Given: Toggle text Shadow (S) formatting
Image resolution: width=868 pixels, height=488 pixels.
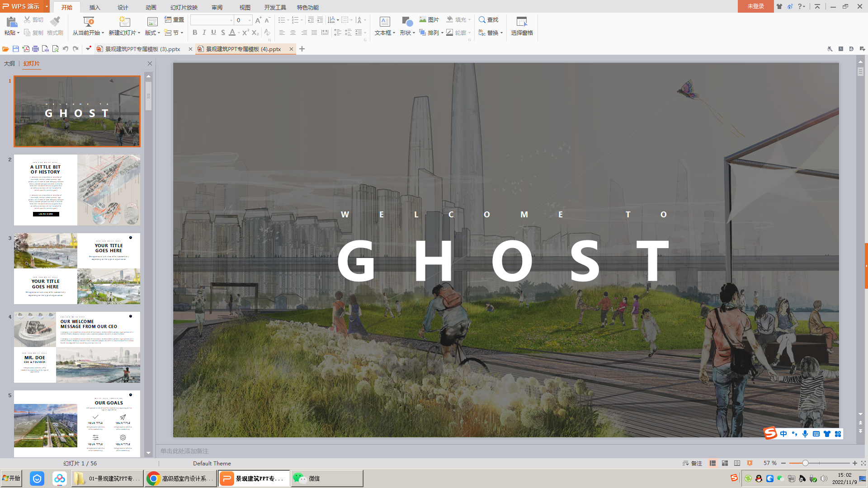Looking at the screenshot, I should [223, 33].
